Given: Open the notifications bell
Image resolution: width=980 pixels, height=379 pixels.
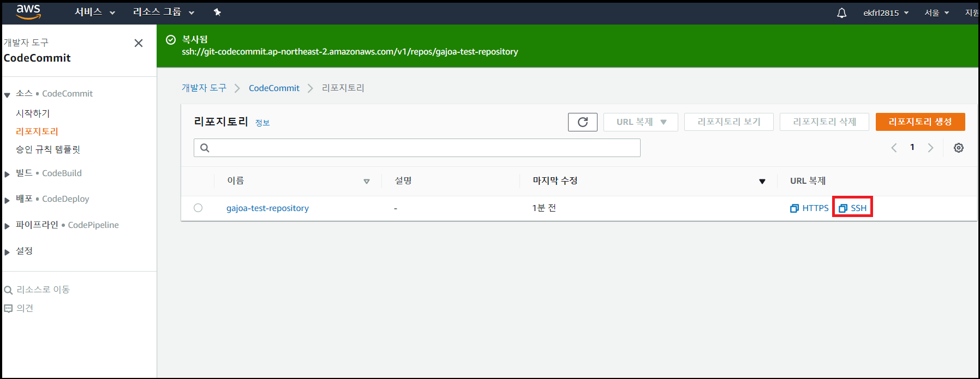Looking at the screenshot, I should pos(841,13).
